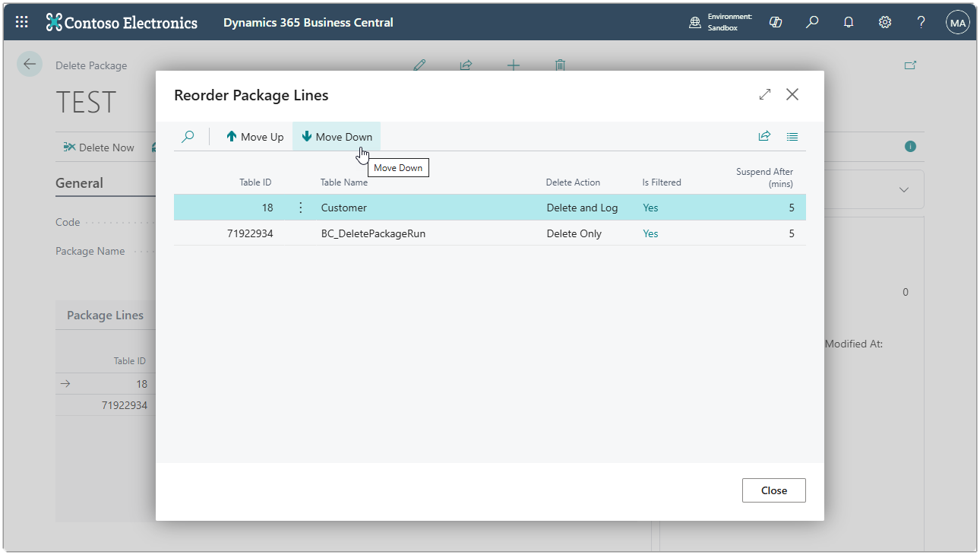Open the notifications bell
This screenshot has width=980, height=555.
pos(848,22)
